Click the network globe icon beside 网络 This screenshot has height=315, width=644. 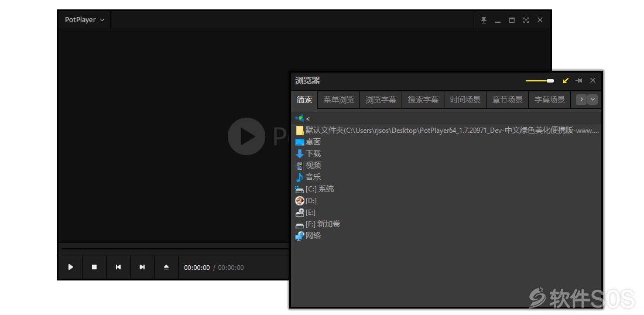[300, 236]
